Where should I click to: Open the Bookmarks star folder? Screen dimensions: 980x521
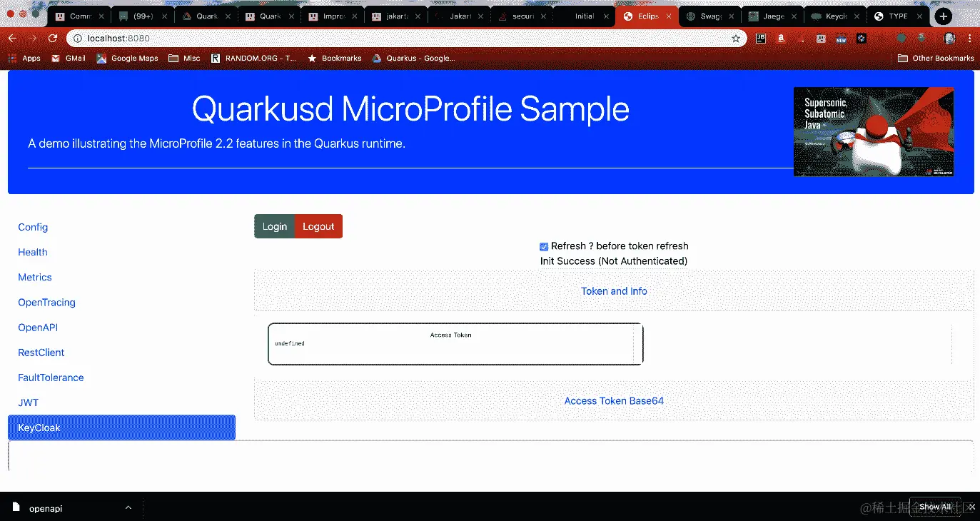point(335,58)
